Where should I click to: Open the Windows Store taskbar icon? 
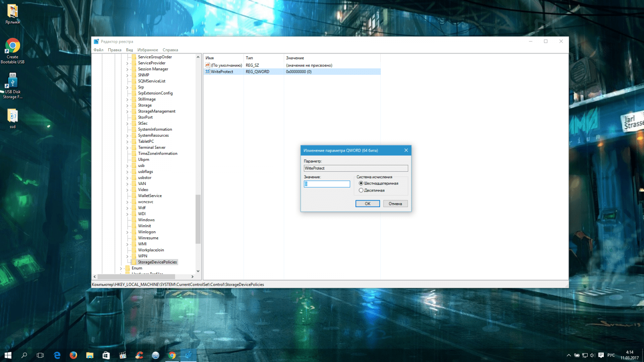(106, 355)
